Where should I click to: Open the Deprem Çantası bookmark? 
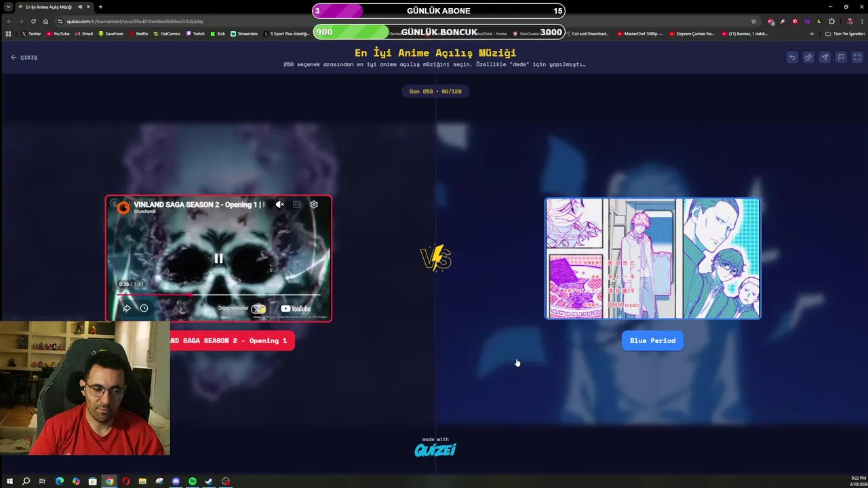coord(692,34)
